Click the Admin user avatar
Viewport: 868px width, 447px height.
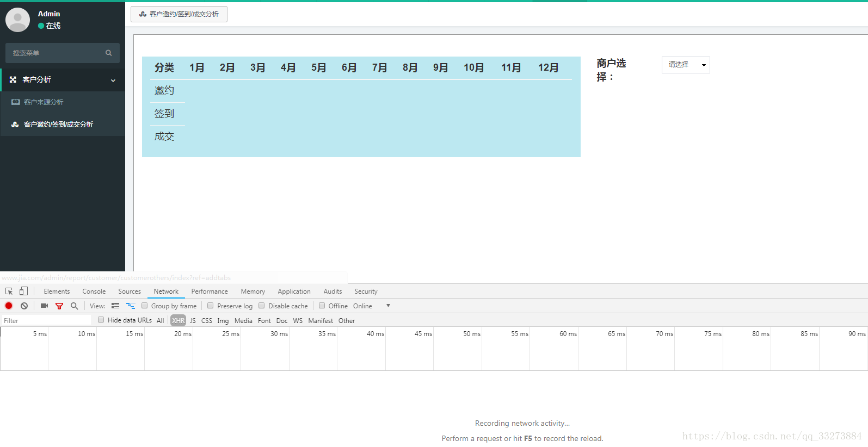pyautogui.click(x=17, y=20)
